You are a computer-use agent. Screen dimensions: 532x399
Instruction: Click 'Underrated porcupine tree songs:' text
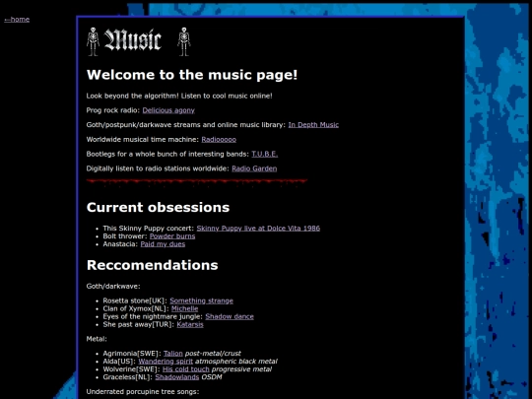pyautogui.click(x=143, y=392)
